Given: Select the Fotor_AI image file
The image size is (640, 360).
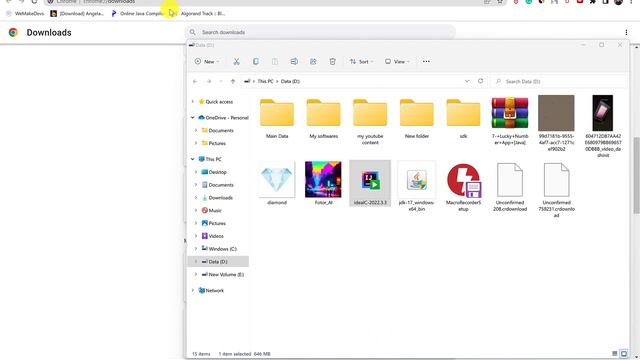Looking at the screenshot, I should coord(323,183).
